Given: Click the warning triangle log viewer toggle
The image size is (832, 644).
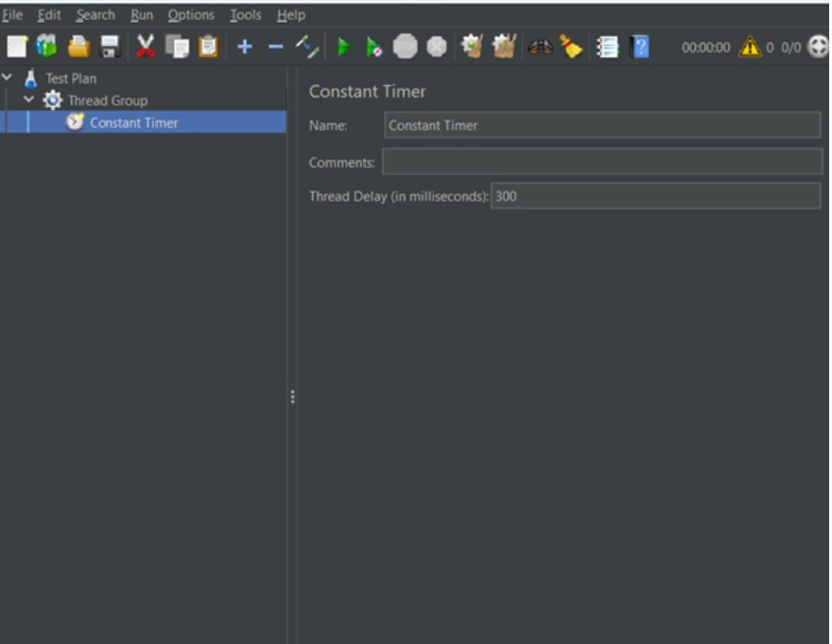Looking at the screenshot, I should 750,46.
